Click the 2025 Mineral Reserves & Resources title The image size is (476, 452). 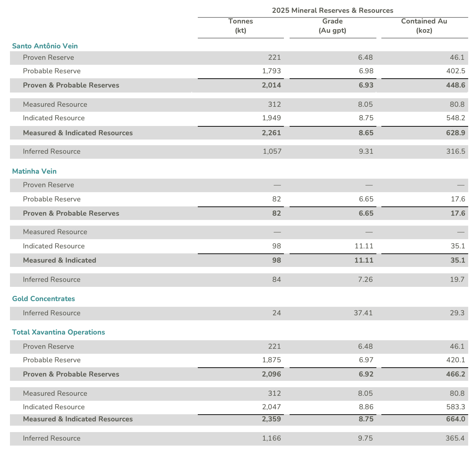332,10
